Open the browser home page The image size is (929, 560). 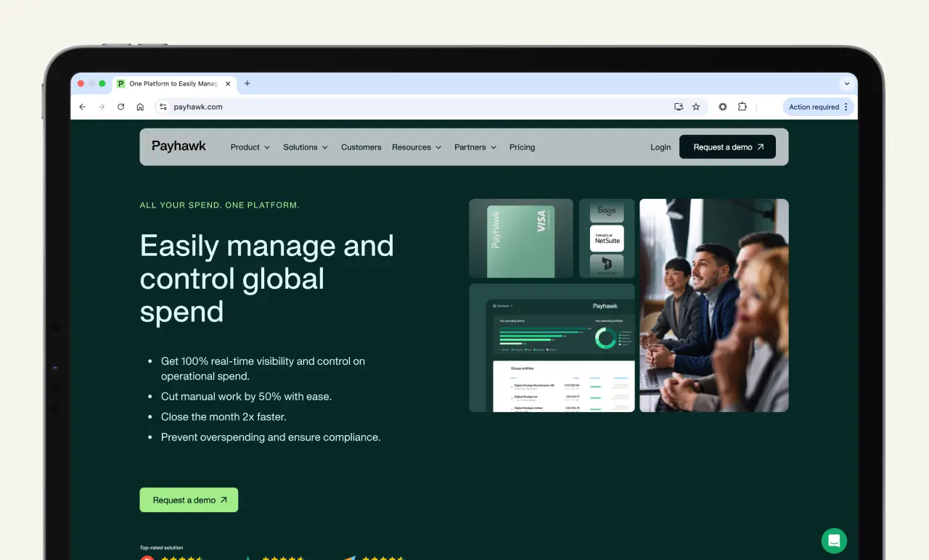point(140,107)
